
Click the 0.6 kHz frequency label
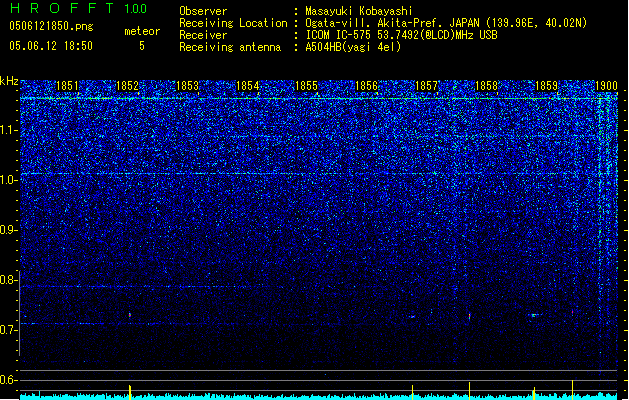(9, 380)
